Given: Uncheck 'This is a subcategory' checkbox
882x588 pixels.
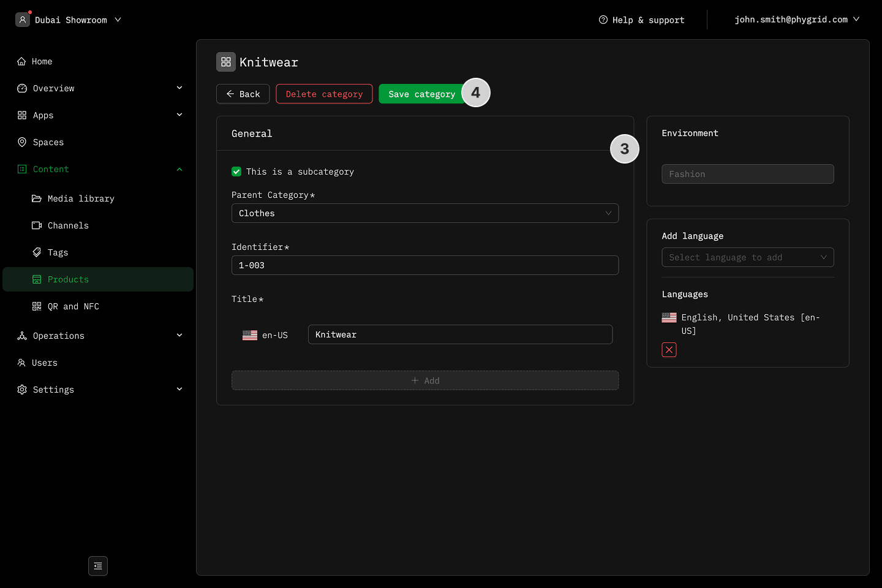Looking at the screenshot, I should point(236,171).
